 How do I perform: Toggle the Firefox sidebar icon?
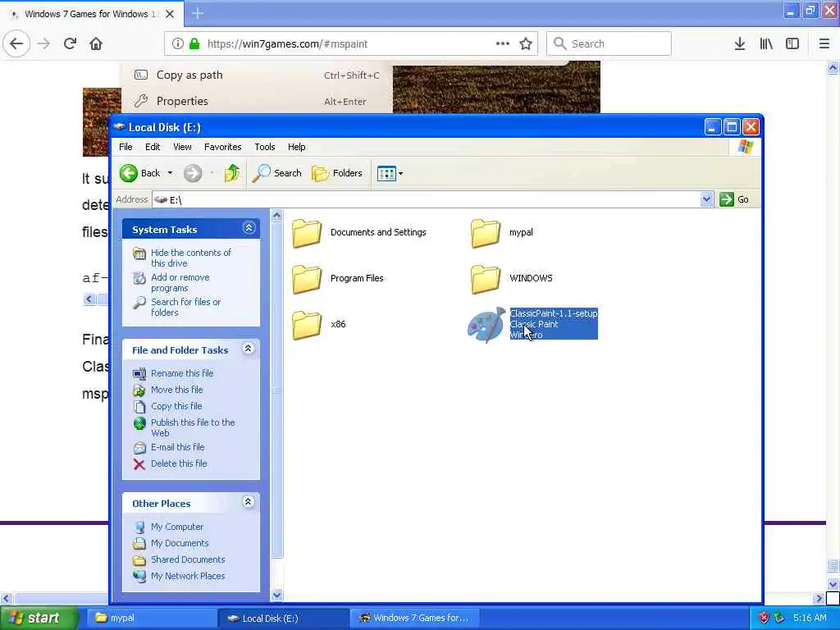click(792, 43)
